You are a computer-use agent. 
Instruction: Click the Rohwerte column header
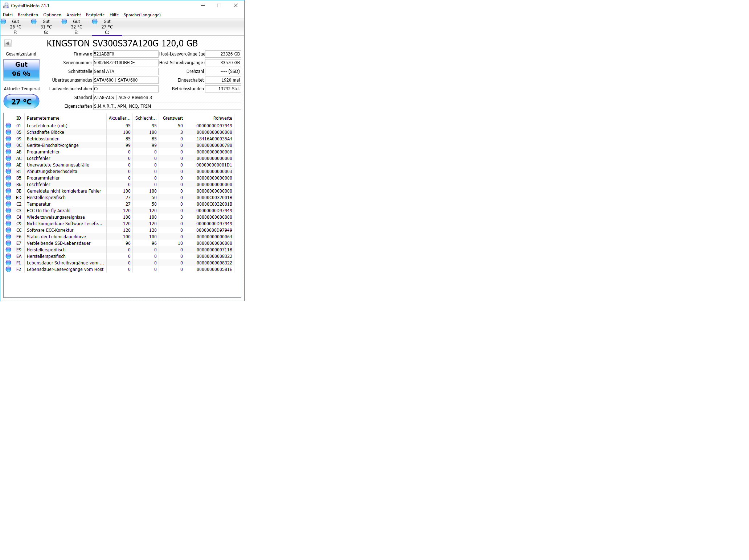222,118
